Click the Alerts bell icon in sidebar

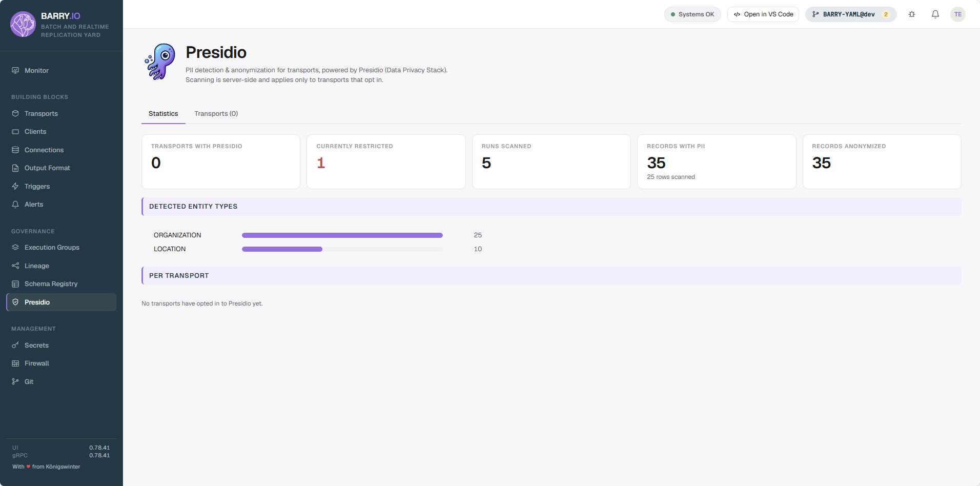tap(15, 205)
